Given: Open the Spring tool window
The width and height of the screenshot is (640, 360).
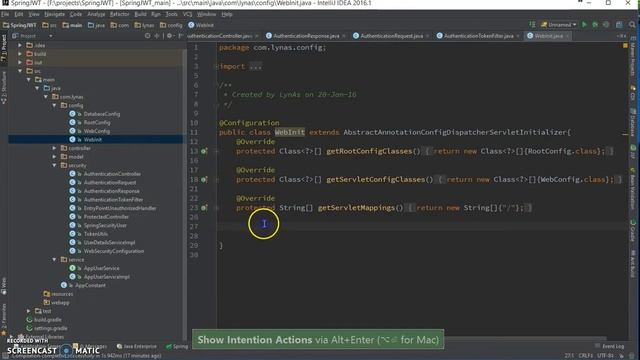Looking at the screenshot, I should pos(177,346).
